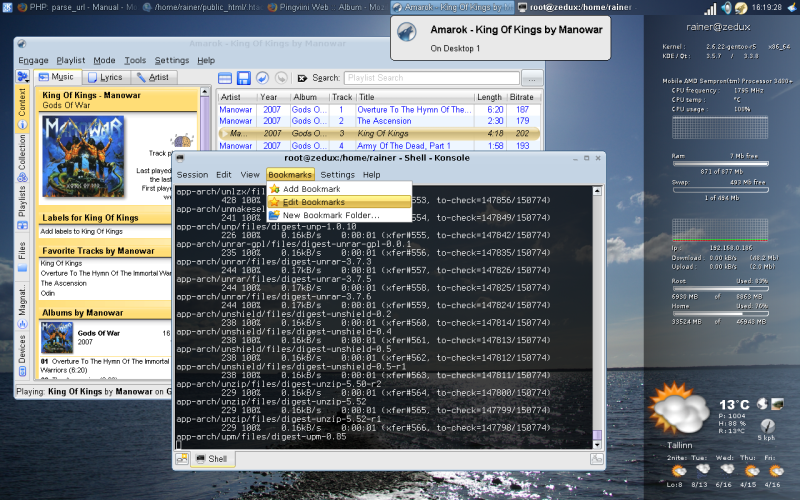Viewport: 800px width, 500px height.
Task: Select the Shell session tab in Konsole
Action: pos(212,459)
